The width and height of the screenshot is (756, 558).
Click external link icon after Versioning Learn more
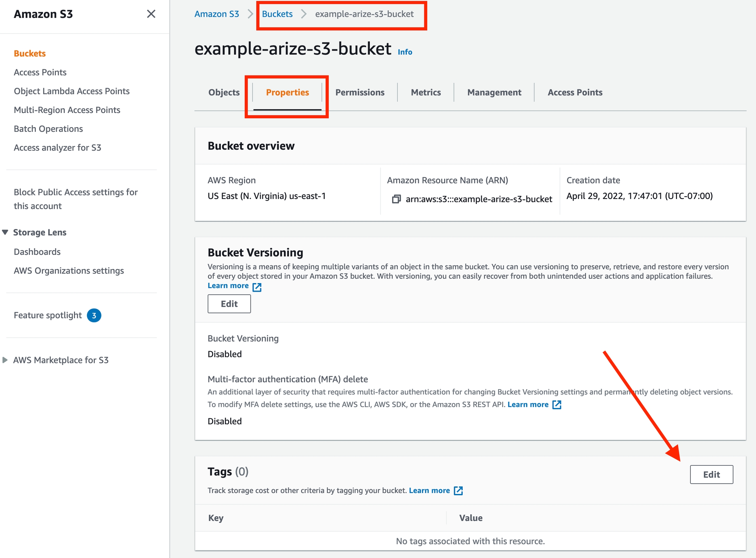pyautogui.click(x=257, y=287)
